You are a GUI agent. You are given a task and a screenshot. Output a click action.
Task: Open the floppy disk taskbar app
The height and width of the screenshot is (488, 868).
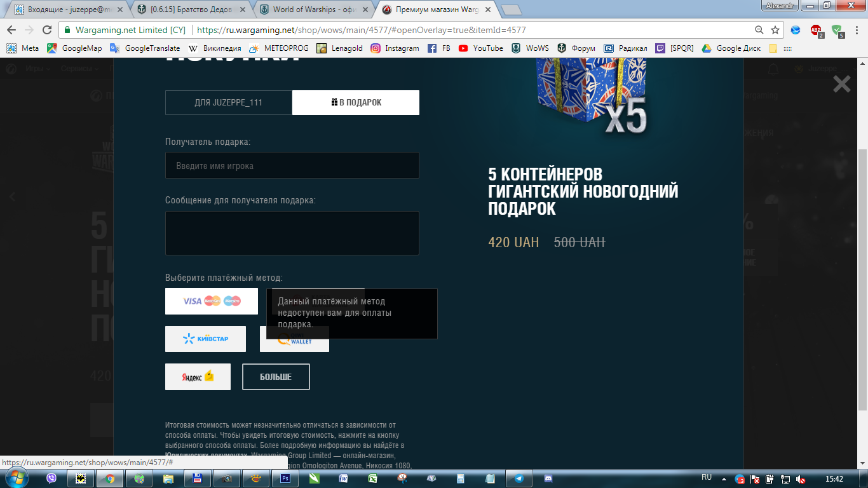198,478
